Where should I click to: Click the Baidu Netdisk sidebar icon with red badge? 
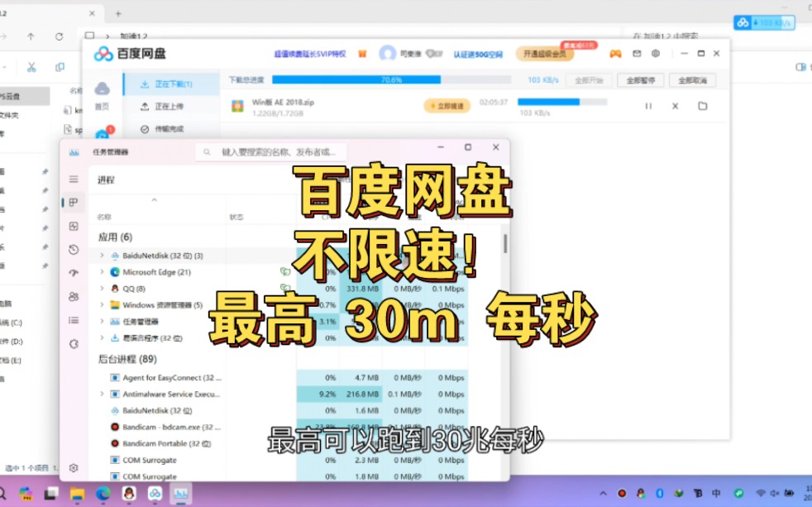click(103, 134)
